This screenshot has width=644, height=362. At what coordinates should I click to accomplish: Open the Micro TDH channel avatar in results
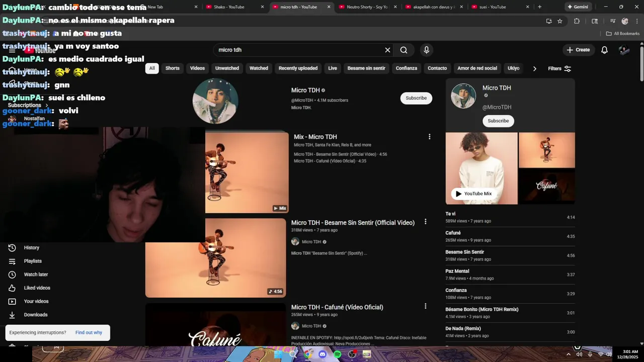tap(215, 101)
